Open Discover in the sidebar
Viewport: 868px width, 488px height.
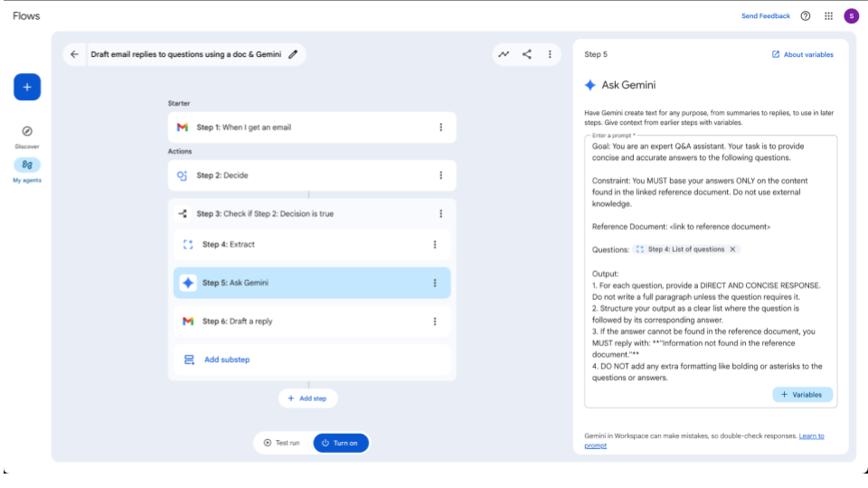point(27,136)
